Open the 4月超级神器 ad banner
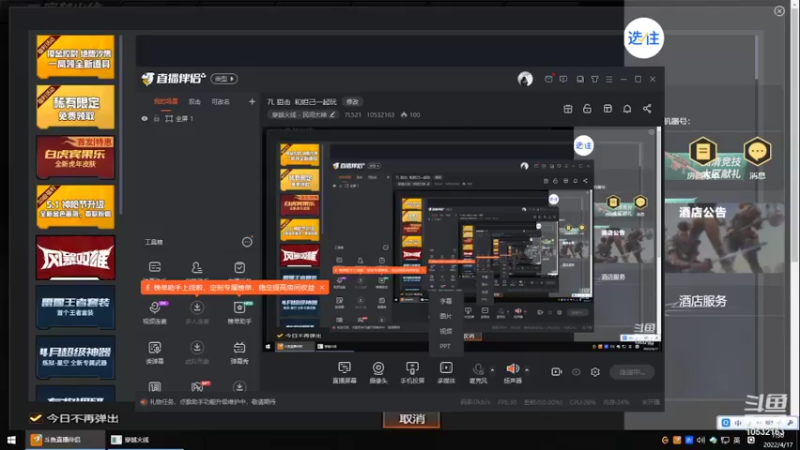This screenshot has height=450, width=800. point(76,357)
